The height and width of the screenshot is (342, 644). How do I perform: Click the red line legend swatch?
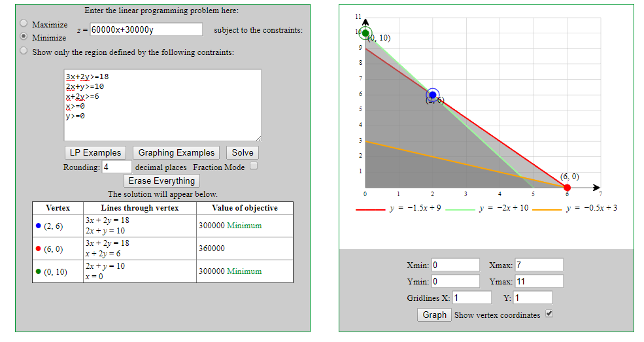pos(370,210)
